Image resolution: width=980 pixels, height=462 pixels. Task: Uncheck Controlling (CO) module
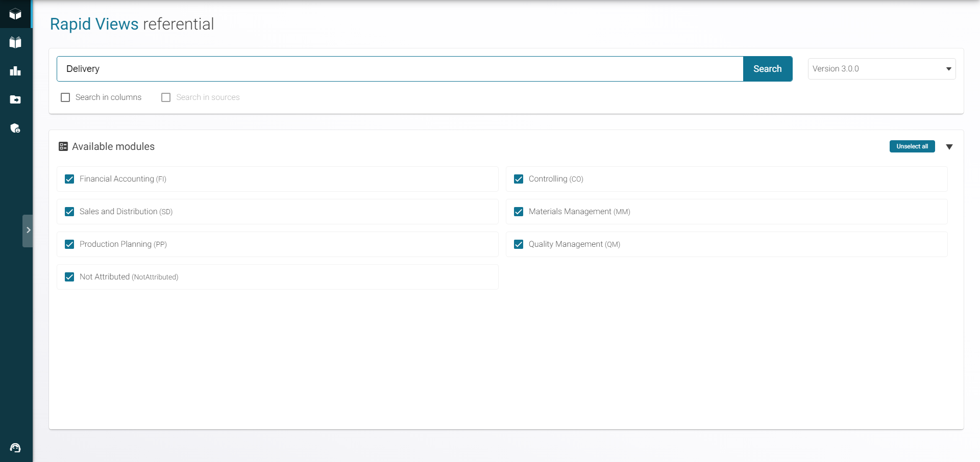click(x=519, y=179)
